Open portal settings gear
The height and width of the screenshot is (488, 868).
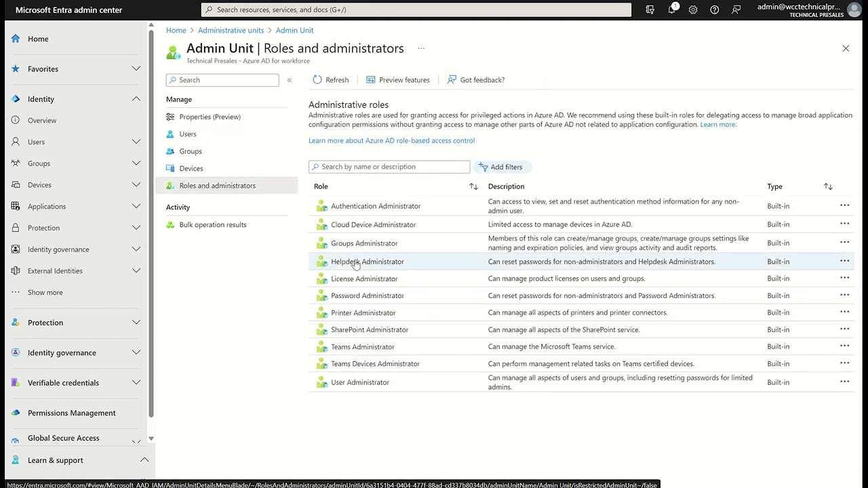point(693,9)
